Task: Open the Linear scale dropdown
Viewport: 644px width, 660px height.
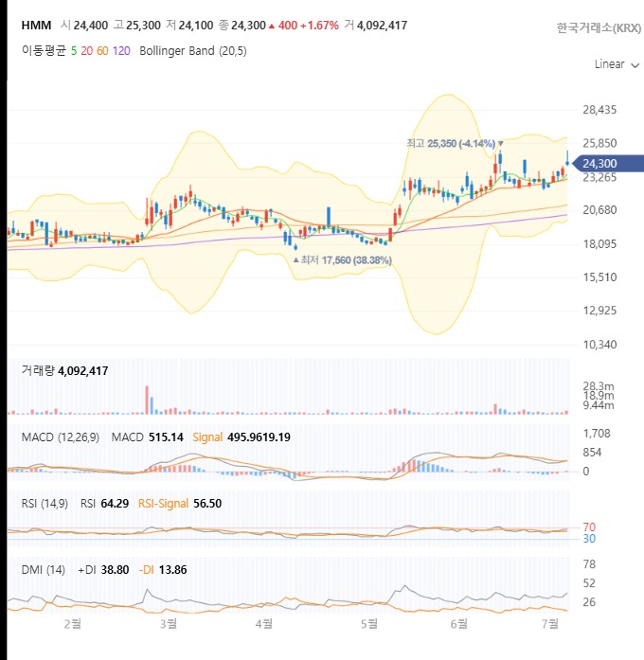Action: click(x=617, y=64)
